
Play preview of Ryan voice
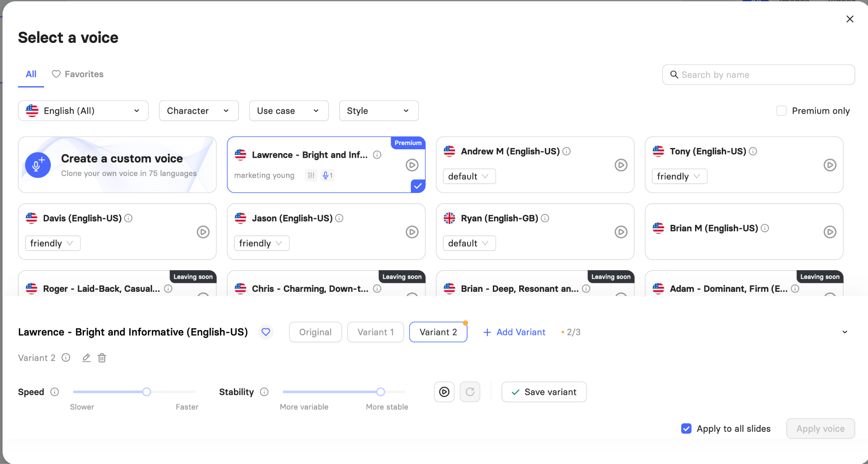pyautogui.click(x=621, y=232)
